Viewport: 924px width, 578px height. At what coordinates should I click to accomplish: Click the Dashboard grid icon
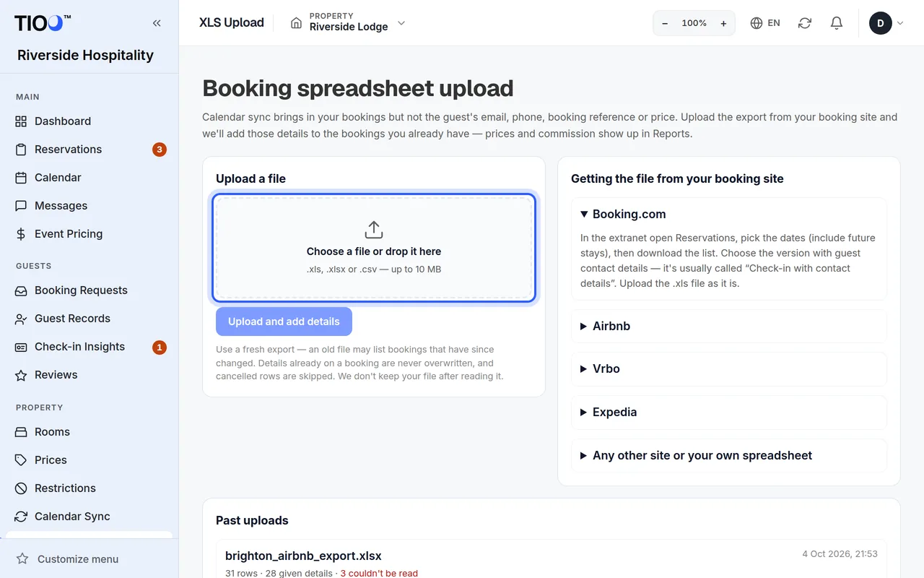pos(21,121)
